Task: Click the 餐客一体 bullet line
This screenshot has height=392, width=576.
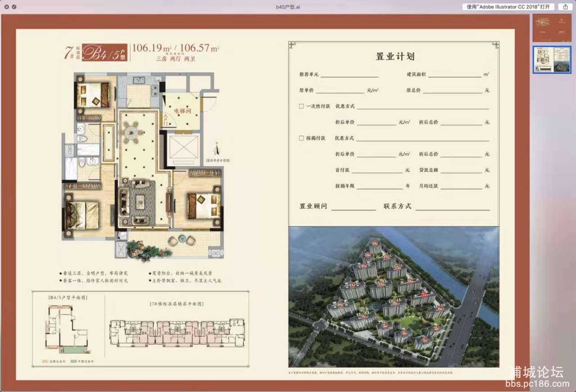Action: click(94, 281)
